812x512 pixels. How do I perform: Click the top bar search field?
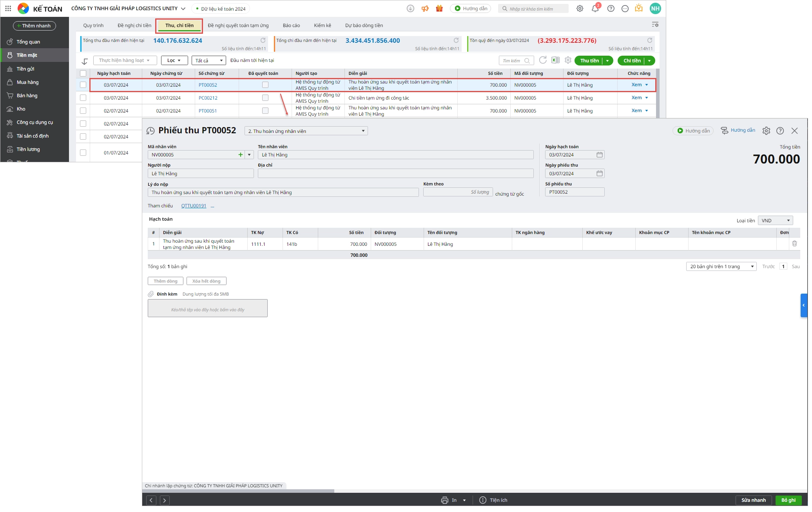click(x=533, y=9)
